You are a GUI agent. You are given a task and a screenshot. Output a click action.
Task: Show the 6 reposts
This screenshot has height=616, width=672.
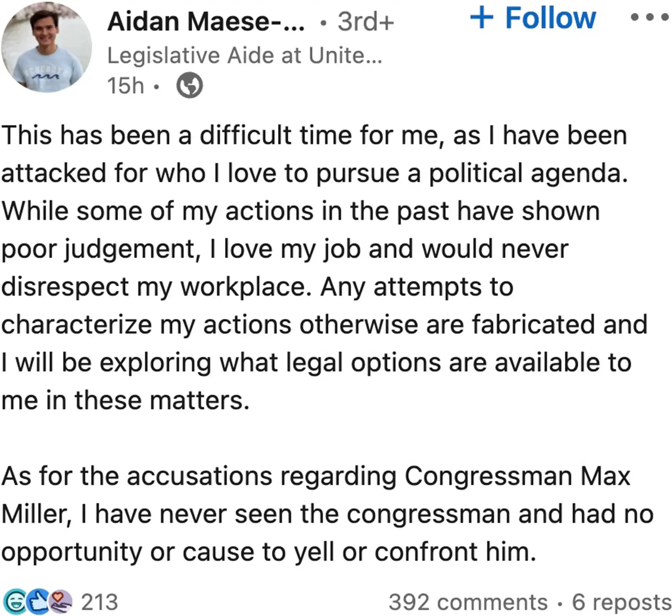coord(621,602)
